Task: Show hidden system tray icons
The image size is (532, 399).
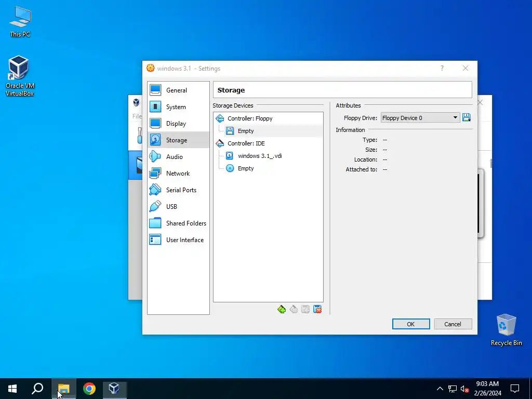Action: [x=440, y=389]
